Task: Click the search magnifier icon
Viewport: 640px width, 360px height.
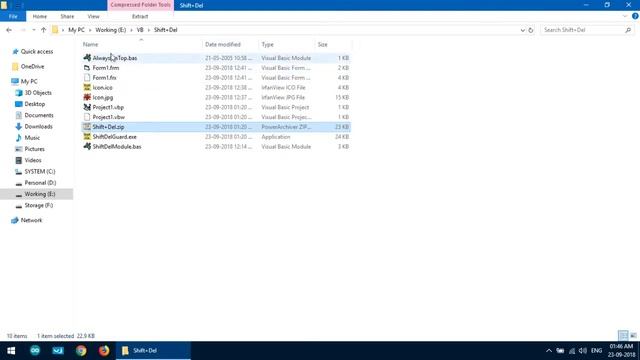Action: 628,30
